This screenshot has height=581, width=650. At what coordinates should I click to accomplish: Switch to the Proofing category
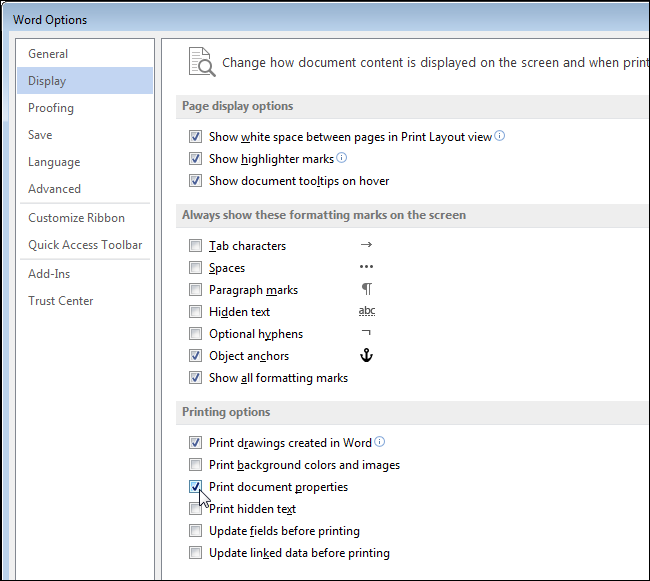pyautogui.click(x=51, y=108)
